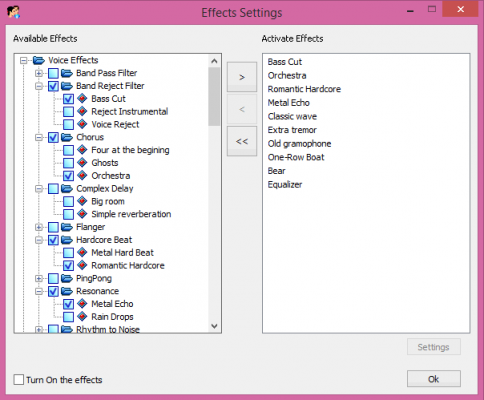Select Equalizer in the Activate Effects list
The height and width of the screenshot is (400, 484).
click(285, 185)
